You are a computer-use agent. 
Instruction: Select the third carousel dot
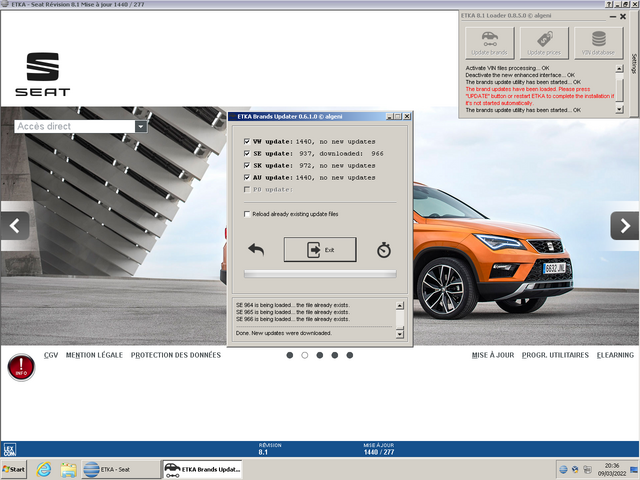(320, 355)
